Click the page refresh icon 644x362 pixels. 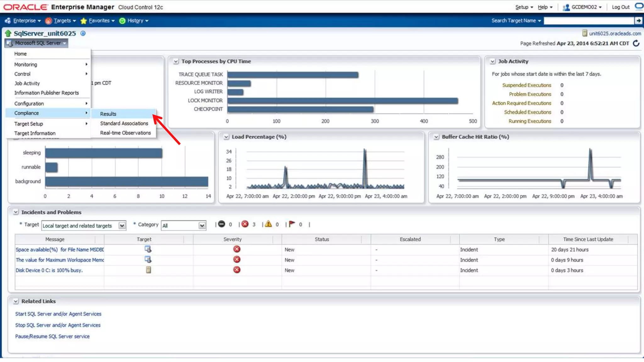[x=636, y=43]
